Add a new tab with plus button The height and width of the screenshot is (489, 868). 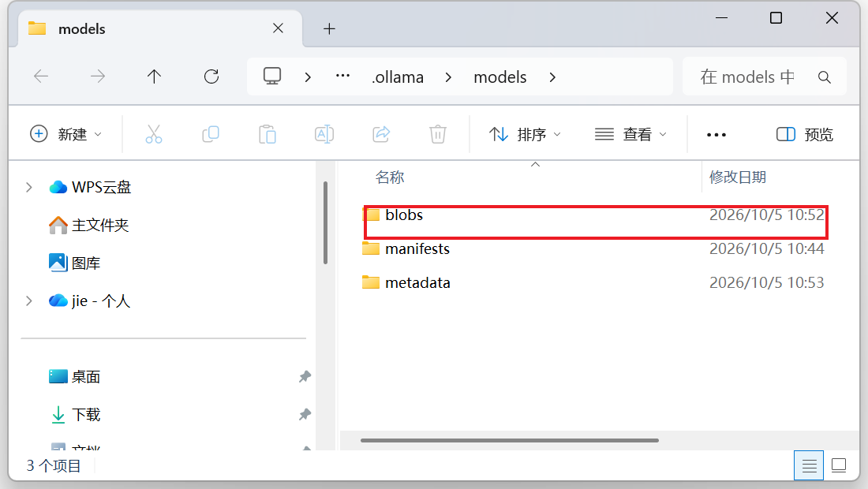tap(329, 28)
